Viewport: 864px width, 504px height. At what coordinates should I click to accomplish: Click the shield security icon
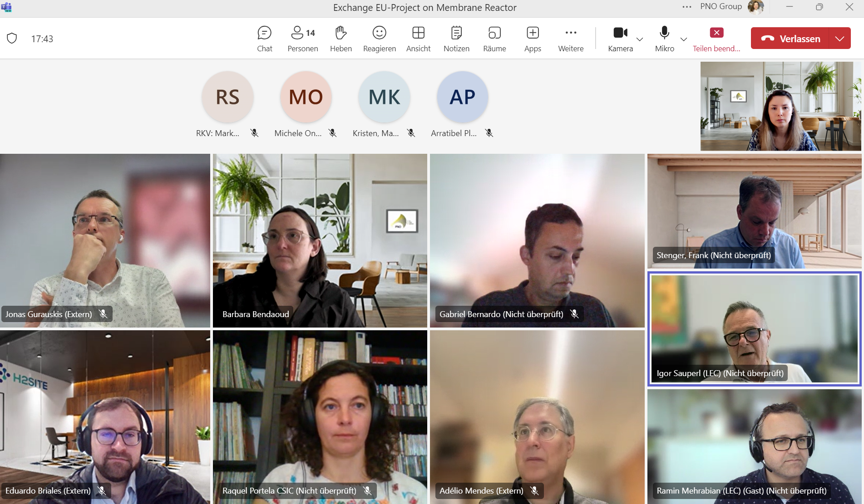(12, 39)
